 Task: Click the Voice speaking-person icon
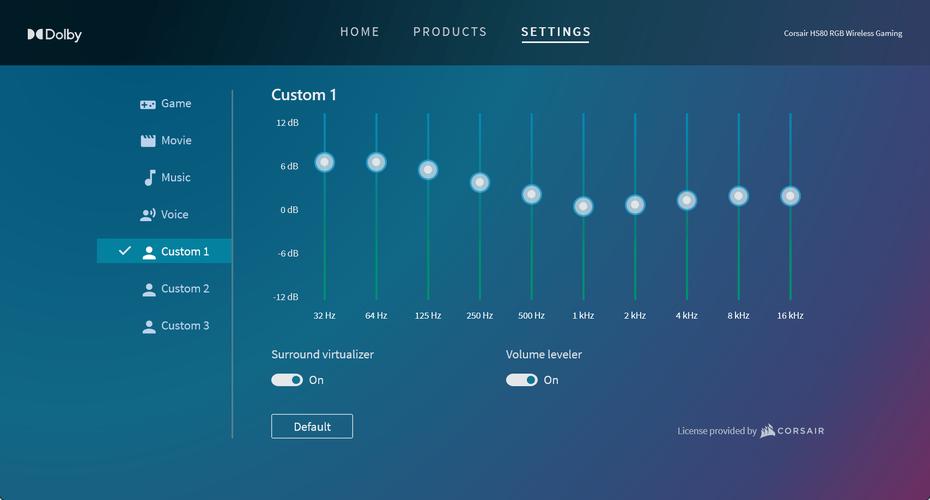148,215
